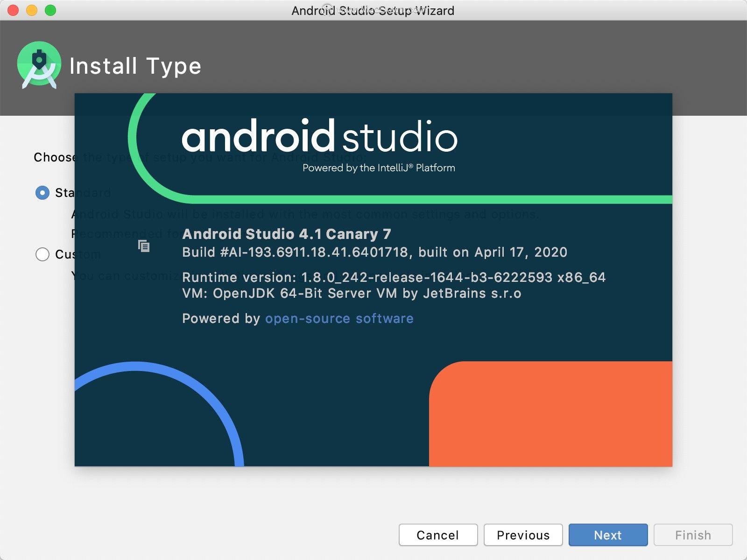Click the 'android studio' splash wordmark
The height and width of the screenshot is (560, 747).
click(320, 135)
